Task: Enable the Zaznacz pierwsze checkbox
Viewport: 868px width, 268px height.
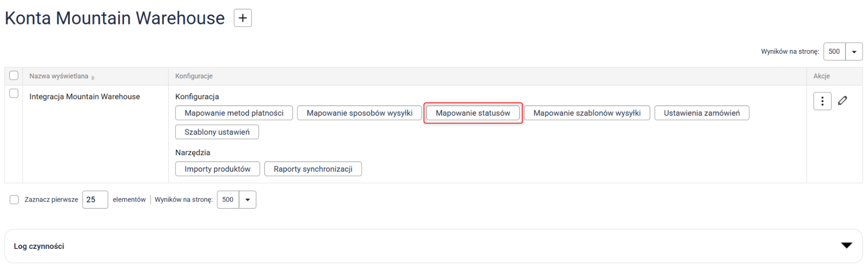Action: (14, 199)
